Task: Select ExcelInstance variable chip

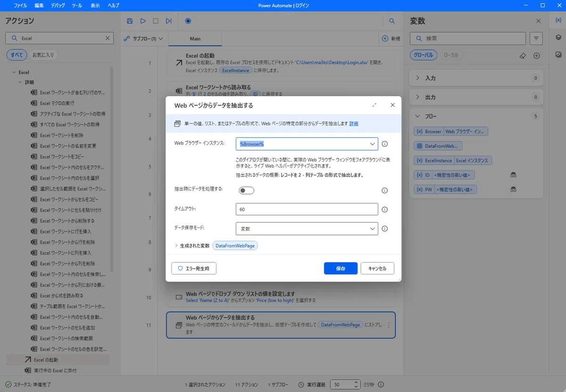Action: point(453,160)
